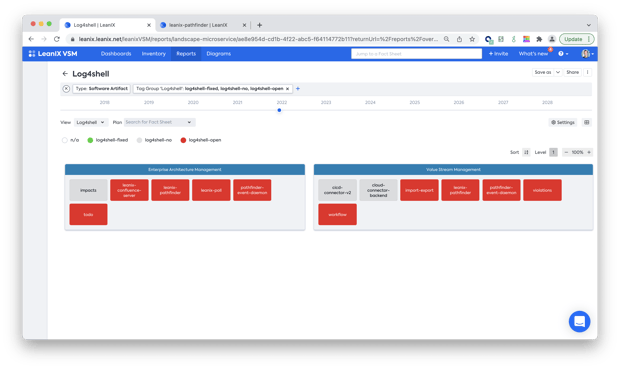Click the browser back arrow
Image resolution: width=620 pixels, height=369 pixels.
[x=31, y=39]
